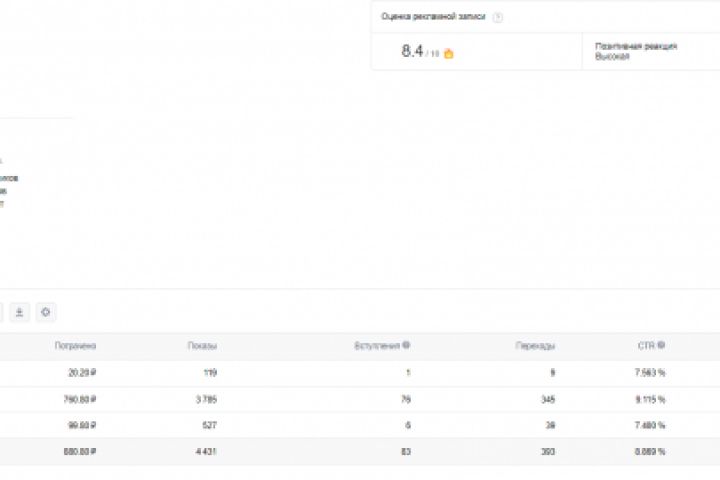The image size is (720, 480).
Task: Click the 83 total joins value
Action: click(x=404, y=451)
